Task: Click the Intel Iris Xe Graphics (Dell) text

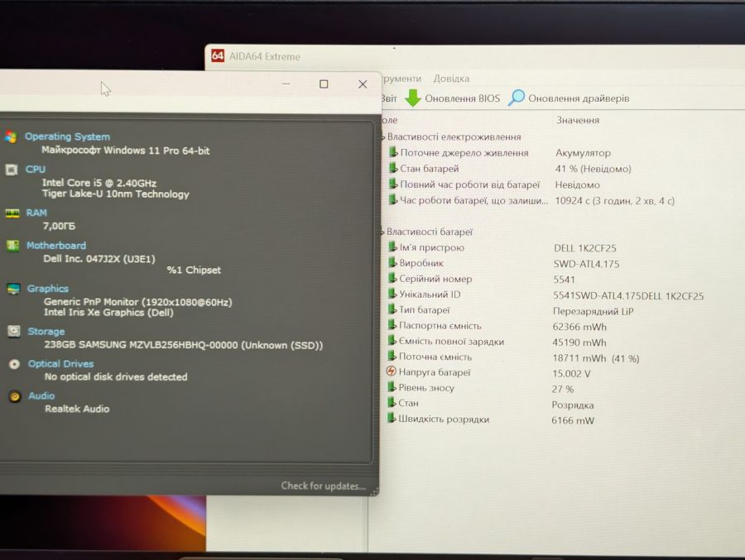Action: click(108, 313)
